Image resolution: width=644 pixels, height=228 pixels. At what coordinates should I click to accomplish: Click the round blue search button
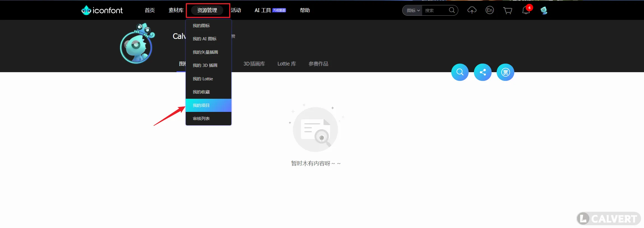click(460, 72)
